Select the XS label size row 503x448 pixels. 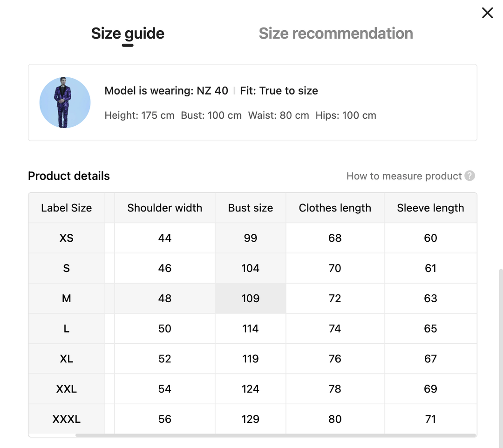(x=67, y=238)
